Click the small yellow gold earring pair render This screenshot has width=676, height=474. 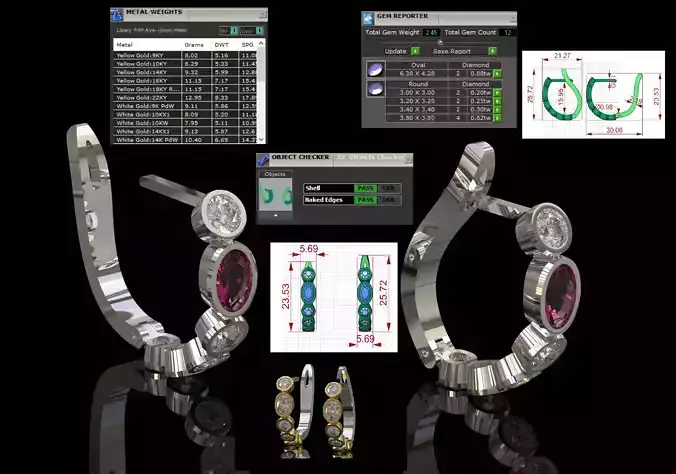point(315,411)
